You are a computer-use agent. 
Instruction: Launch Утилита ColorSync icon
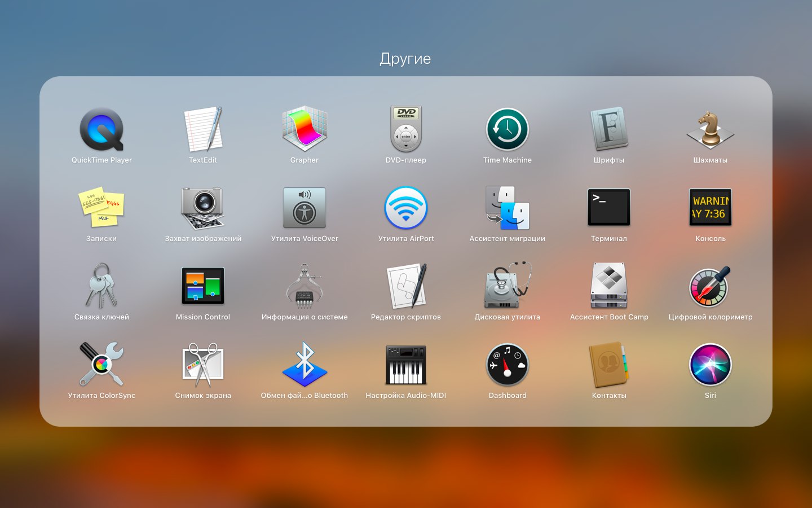click(101, 364)
